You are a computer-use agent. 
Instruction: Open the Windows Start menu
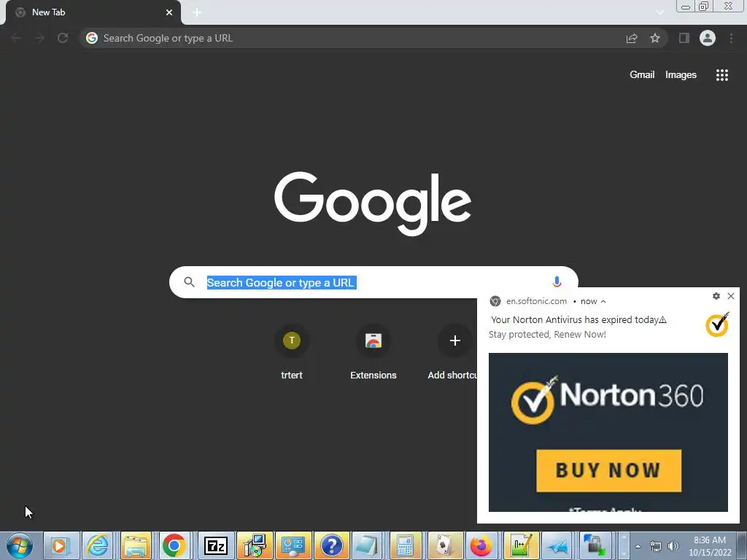[20, 545]
